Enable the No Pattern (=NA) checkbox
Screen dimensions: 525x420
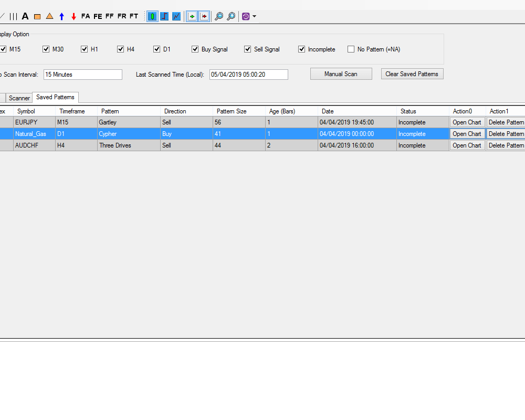351,49
